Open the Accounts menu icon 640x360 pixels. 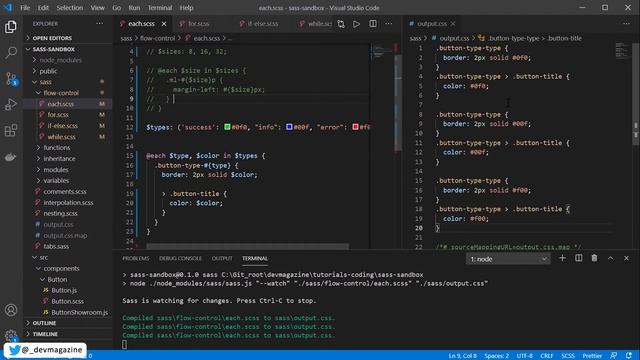coord(11,310)
